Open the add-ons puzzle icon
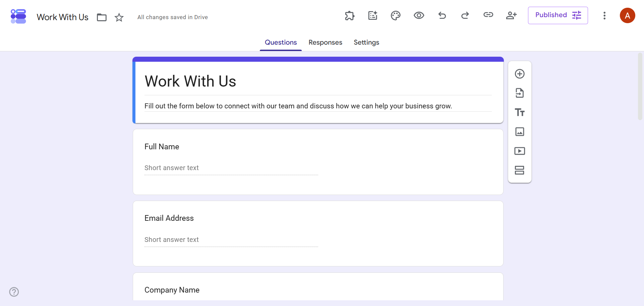This screenshot has height=306, width=644. point(350,15)
